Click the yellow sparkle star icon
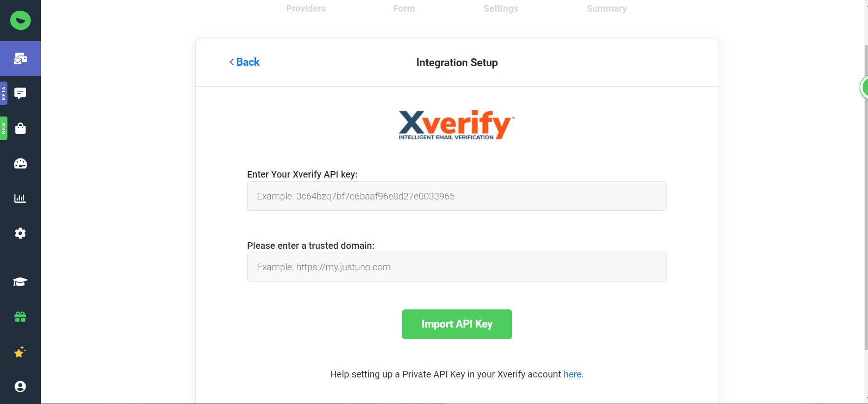Image resolution: width=868 pixels, height=404 pixels. click(x=20, y=352)
